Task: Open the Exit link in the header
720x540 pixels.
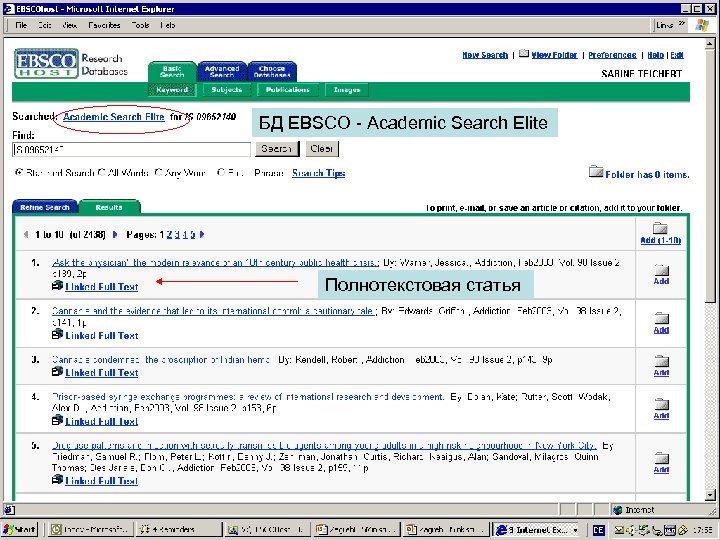Action: (x=677, y=55)
